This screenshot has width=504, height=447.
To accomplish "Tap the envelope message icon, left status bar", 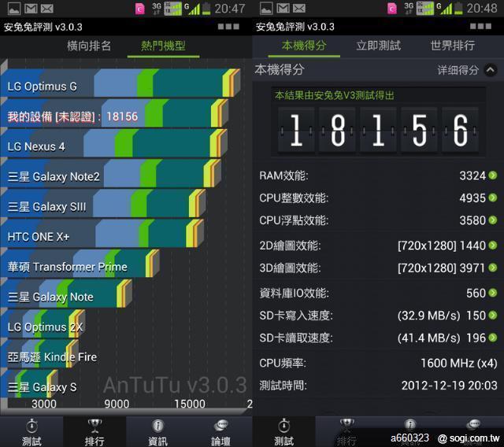I will pos(47,9).
